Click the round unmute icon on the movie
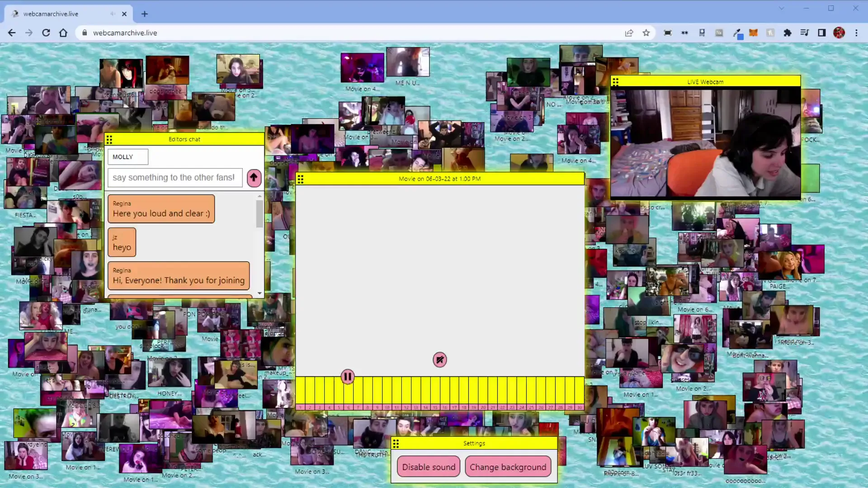 coord(439,360)
